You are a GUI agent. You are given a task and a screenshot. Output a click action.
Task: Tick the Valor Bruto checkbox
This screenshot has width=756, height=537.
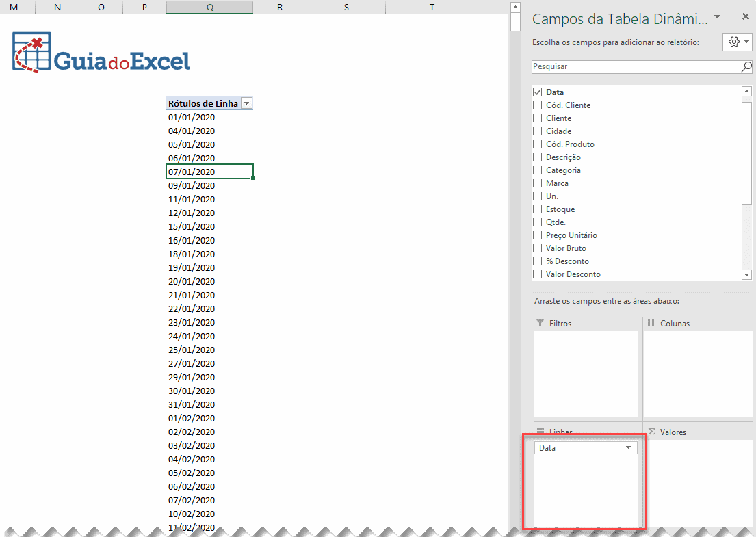(x=537, y=248)
